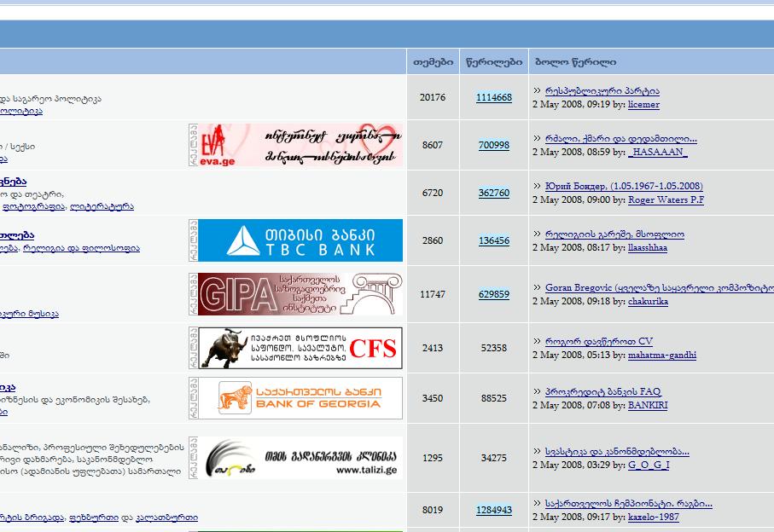Image resolution: width=774 pixels, height=532 pixels.
Task: View profile of user BANKIRI
Action: tap(648, 405)
